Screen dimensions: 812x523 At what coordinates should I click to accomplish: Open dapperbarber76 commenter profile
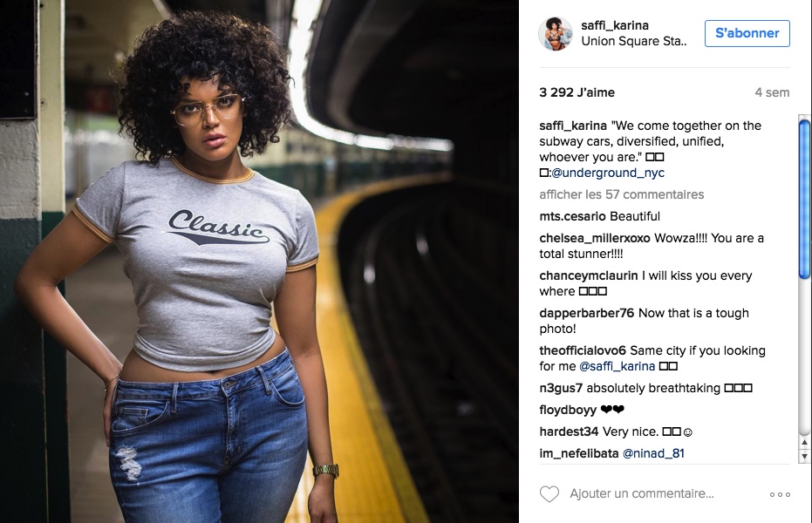click(586, 314)
